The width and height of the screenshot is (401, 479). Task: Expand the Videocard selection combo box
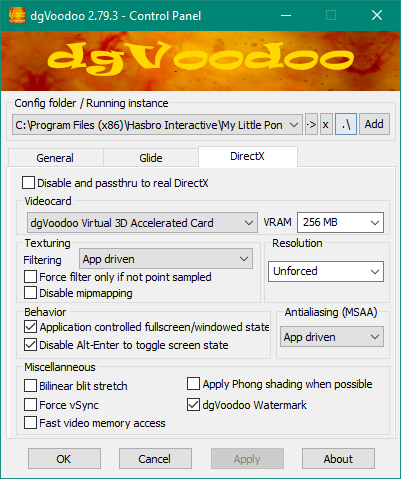click(142, 223)
